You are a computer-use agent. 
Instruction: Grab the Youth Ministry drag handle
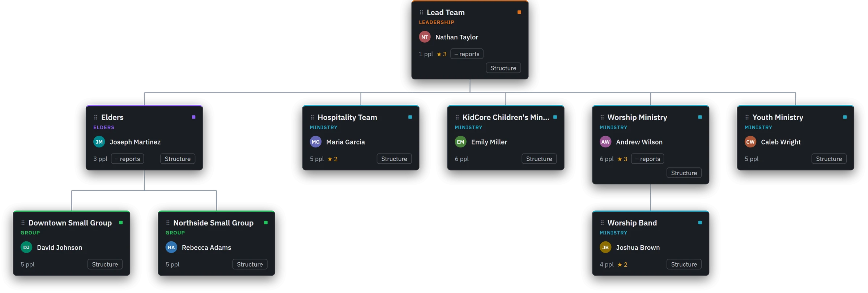[747, 117]
